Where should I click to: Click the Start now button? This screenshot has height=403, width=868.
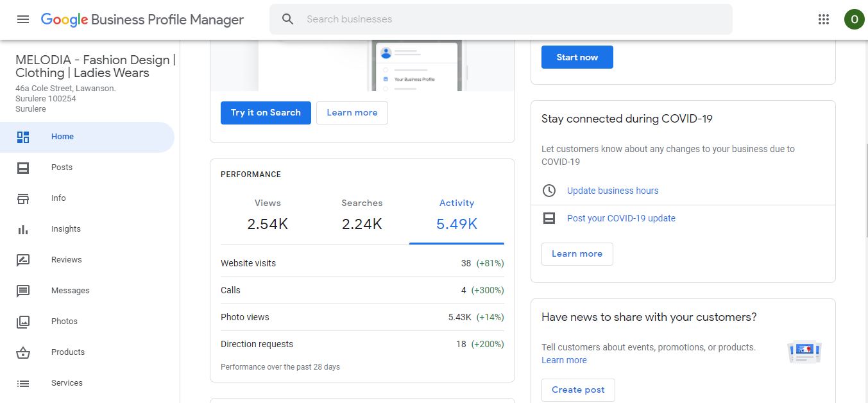[x=577, y=57]
